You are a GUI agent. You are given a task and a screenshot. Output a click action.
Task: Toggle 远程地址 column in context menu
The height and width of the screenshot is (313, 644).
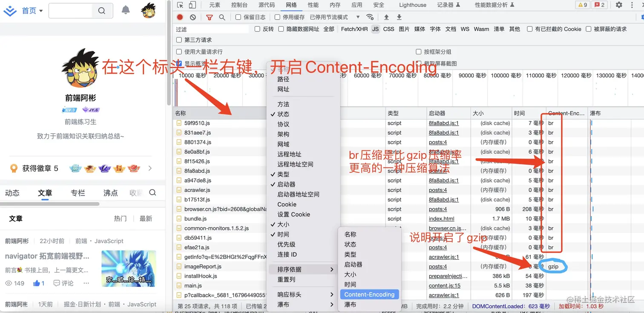[x=289, y=154]
